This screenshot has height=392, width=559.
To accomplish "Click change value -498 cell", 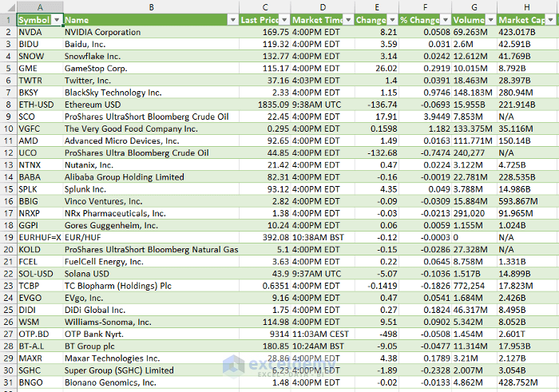I will 377,335.
